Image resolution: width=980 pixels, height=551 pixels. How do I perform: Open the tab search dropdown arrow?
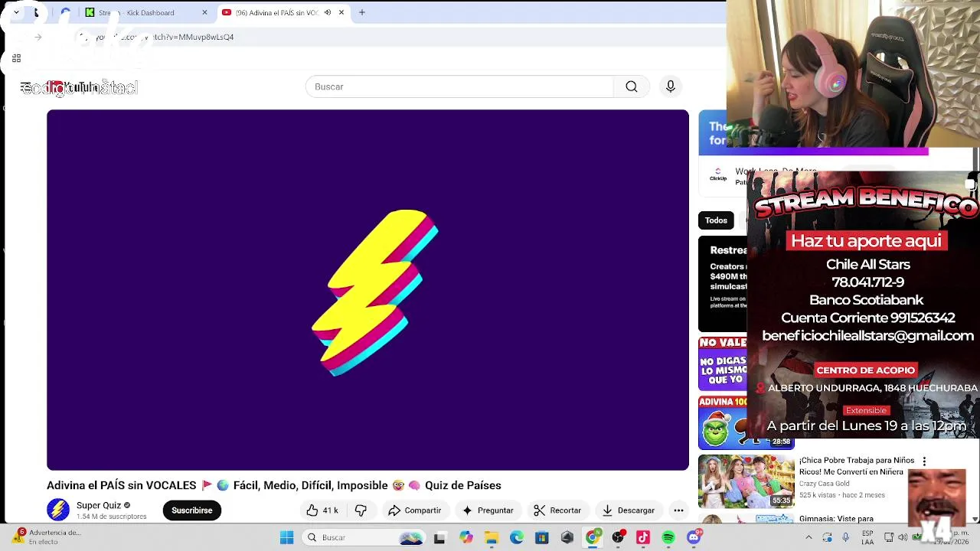click(16, 12)
